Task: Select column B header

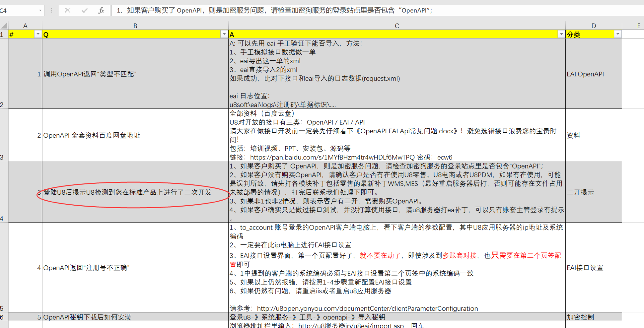Action: tap(135, 26)
